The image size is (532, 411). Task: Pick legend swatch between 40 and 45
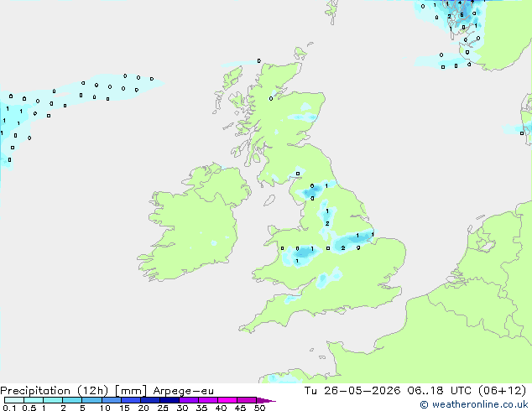pos(227,400)
